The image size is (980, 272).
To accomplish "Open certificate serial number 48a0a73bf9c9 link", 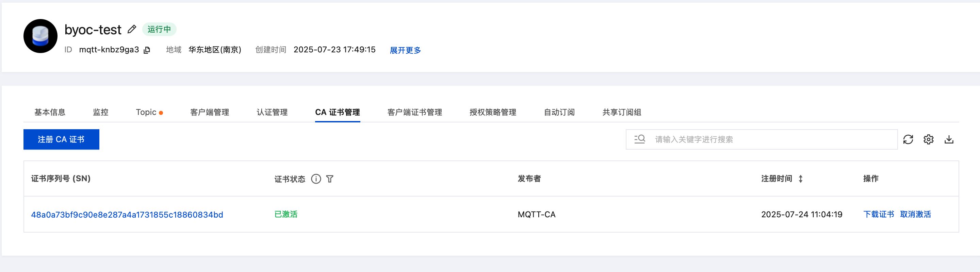I will coord(127,215).
